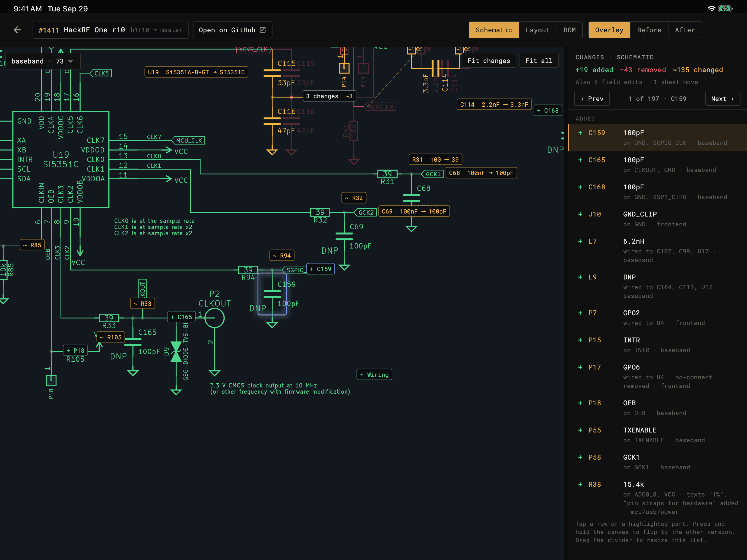747x560 pixels.
Task: Select the P7 GPO2 added row
Action: click(657, 318)
